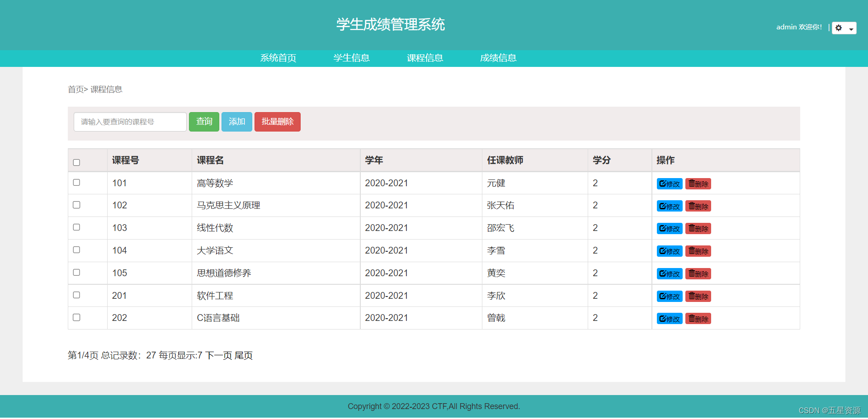Delete the 思想道德修养 course row

point(698,274)
